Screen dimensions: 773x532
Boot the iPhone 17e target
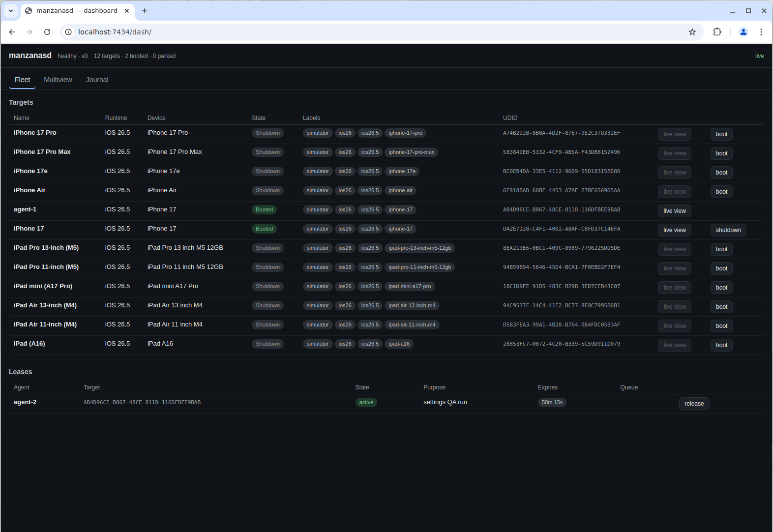click(x=721, y=173)
